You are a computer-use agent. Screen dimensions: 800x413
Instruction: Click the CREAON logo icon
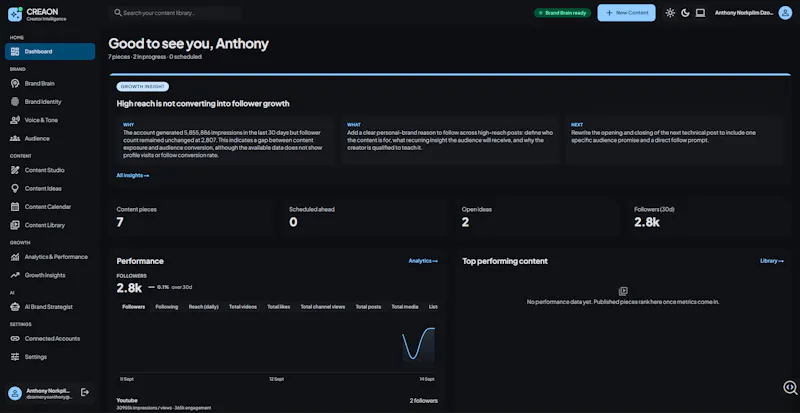pyautogui.click(x=15, y=14)
